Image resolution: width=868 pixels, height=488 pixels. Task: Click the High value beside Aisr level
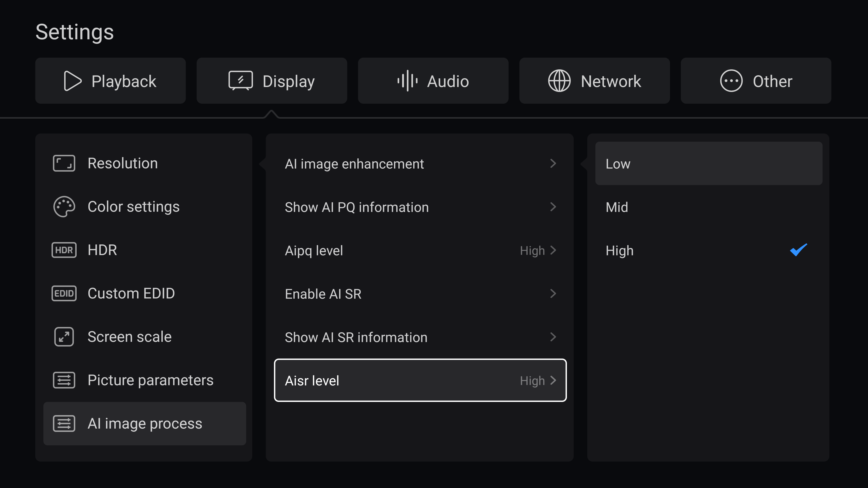[532, 381]
